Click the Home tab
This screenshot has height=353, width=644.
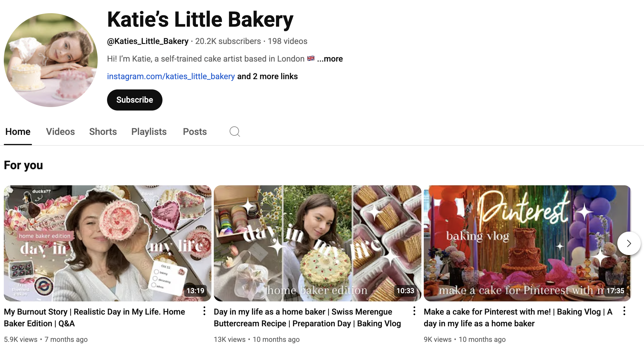18,132
